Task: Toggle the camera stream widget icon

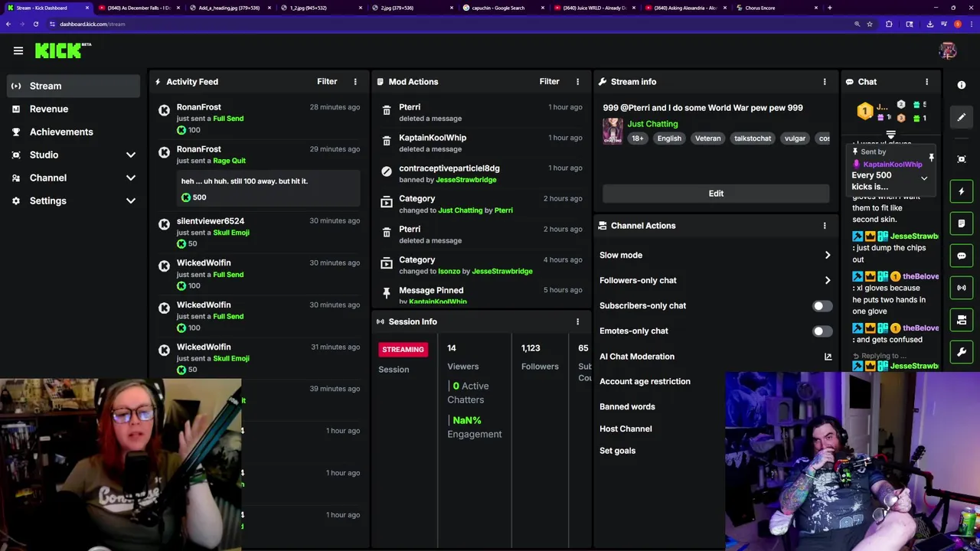Action: (x=962, y=320)
